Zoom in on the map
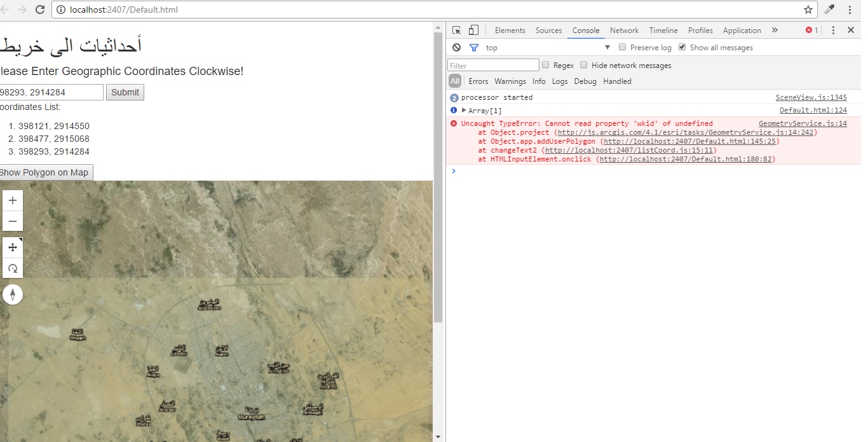 (x=12, y=200)
